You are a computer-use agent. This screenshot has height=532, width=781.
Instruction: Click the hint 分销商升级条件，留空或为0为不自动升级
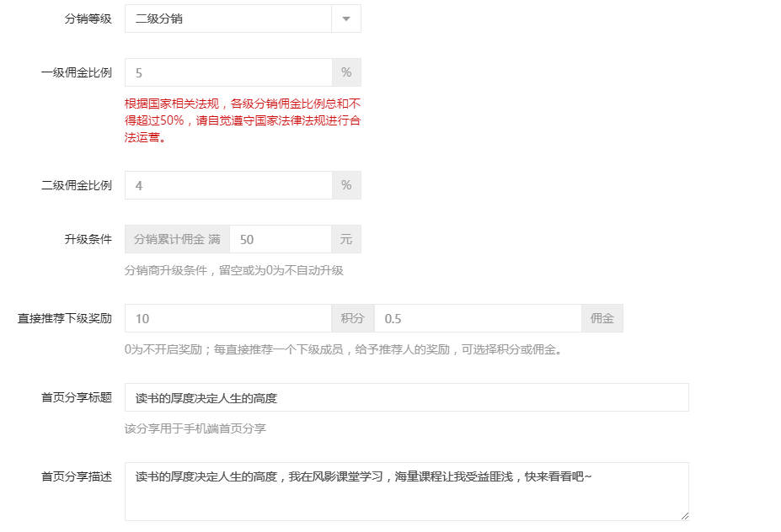(x=234, y=271)
